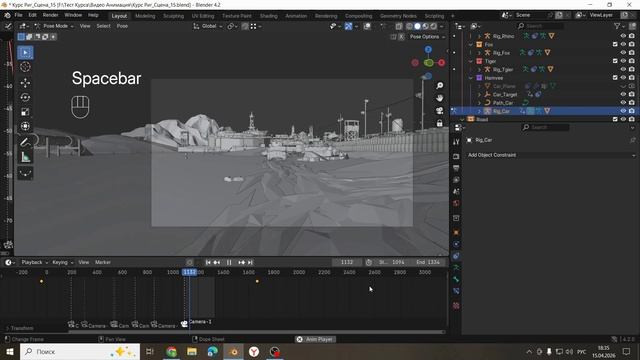This screenshot has height=360, width=640.
Task: Click the zoom view magnifier icon
Action: coord(440,86)
